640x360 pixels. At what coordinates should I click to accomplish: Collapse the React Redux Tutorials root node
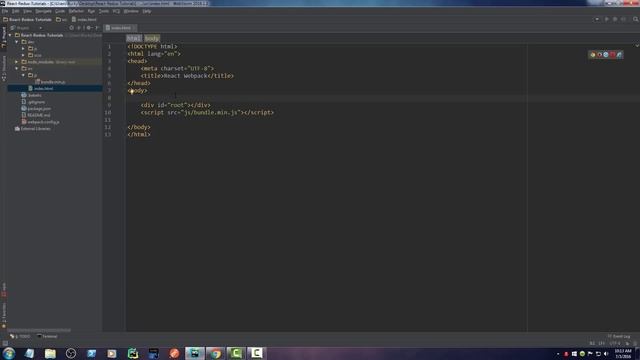coord(10,35)
